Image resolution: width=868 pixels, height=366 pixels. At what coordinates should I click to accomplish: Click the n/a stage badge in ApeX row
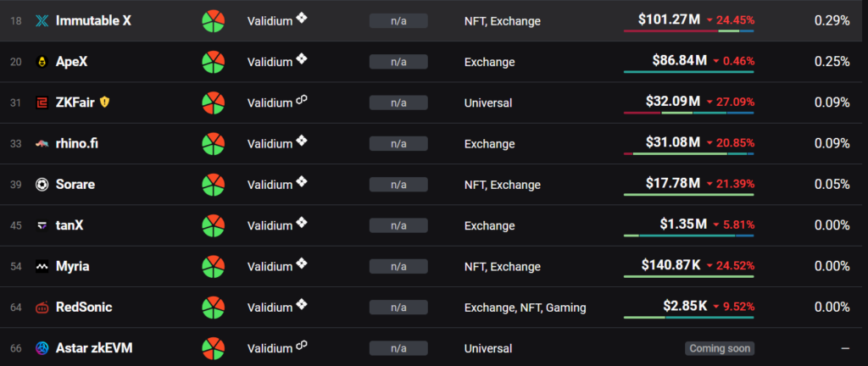(398, 62)
